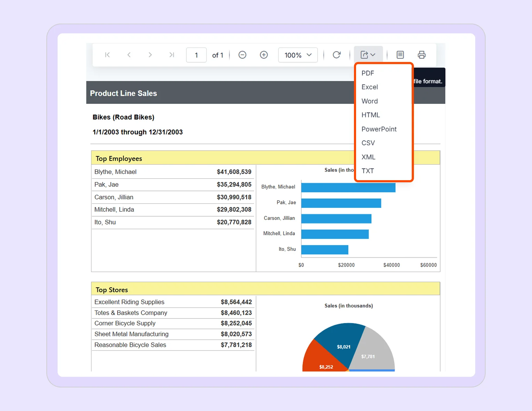Zoom in on the report
Viewport: 532px width, 411px height.
click(x=264, y=55)
